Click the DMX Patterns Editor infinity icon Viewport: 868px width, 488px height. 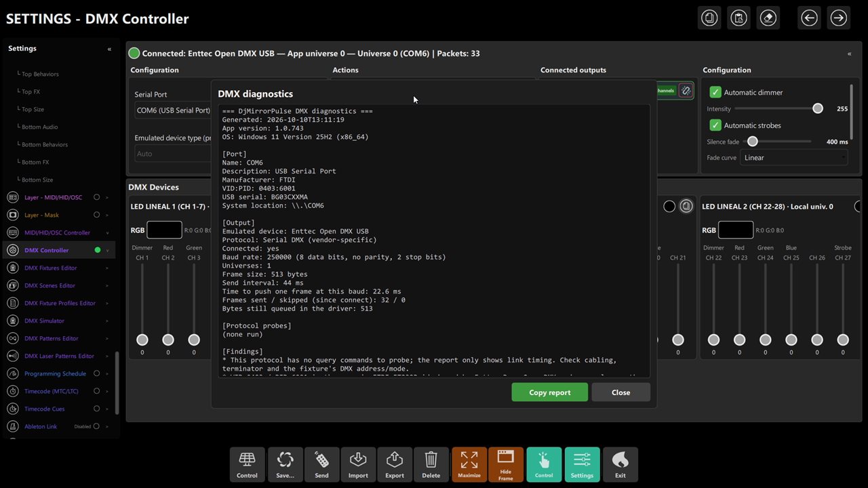12,338
